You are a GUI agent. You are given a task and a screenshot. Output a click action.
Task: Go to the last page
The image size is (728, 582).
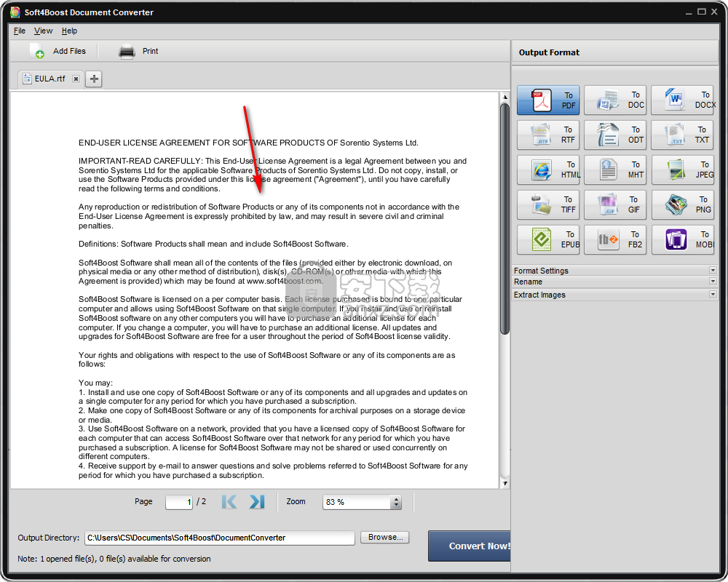(257, 502)
